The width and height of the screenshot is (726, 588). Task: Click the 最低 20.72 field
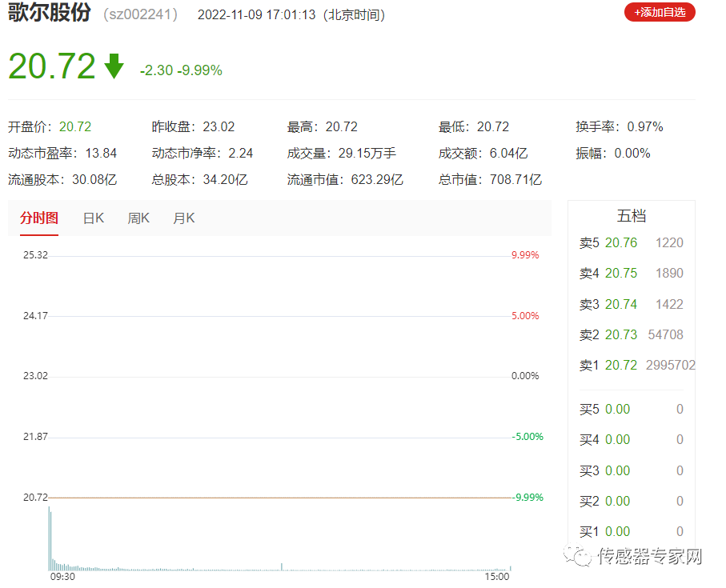pos(474,126)
